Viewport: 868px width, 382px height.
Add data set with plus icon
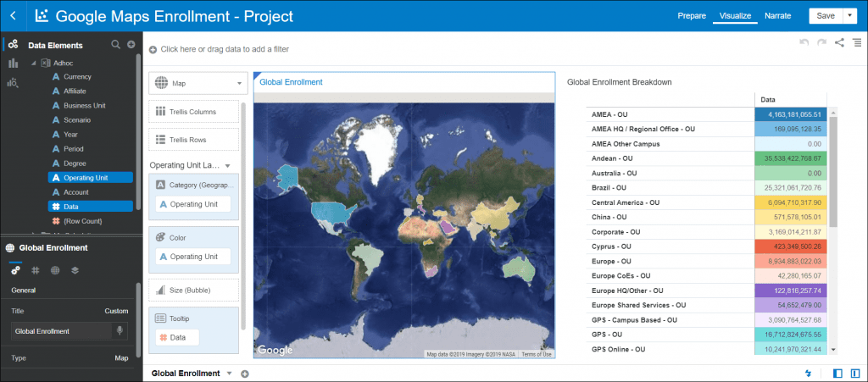pos(131,45)
